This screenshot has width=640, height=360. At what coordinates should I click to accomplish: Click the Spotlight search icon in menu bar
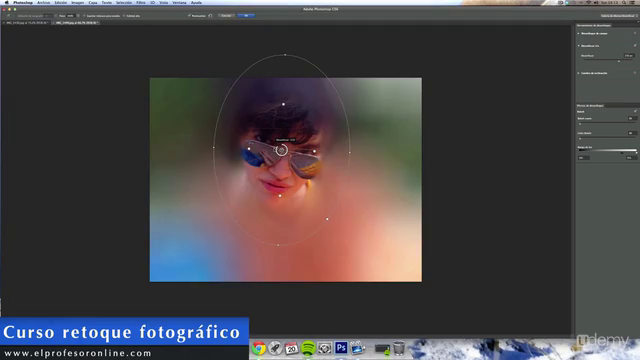[624, 2]
